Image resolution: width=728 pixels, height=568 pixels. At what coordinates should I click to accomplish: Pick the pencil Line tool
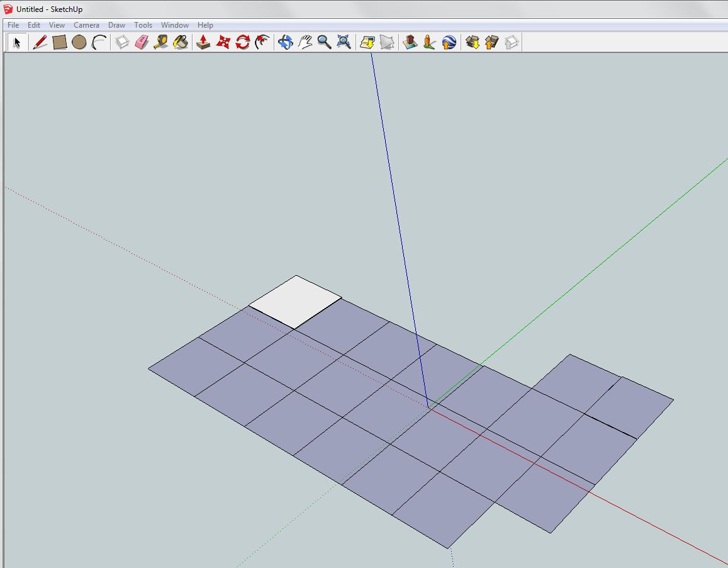click(x=40, y=42)
